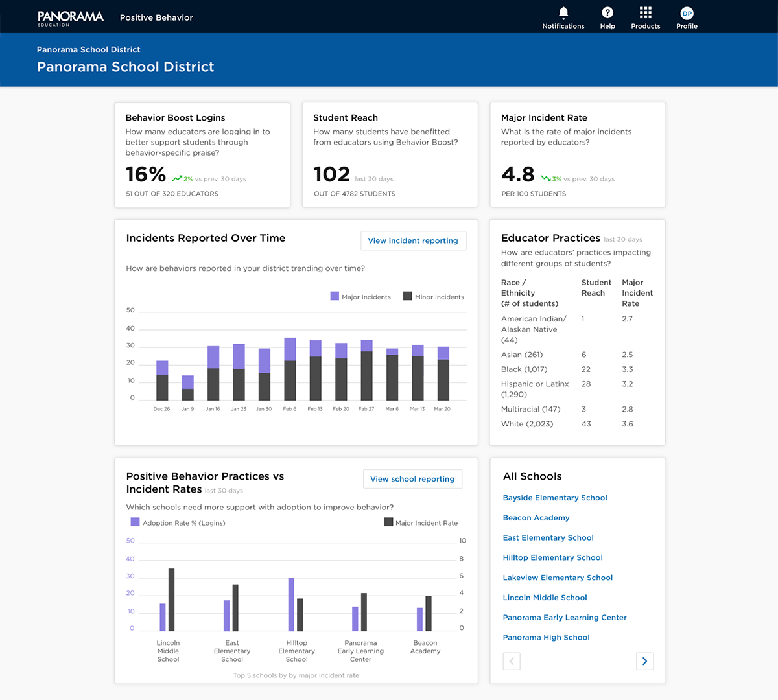Click the Feb 6 stacked bar
Viewport: 778px width, 700px height.
[x=290, y=369]
